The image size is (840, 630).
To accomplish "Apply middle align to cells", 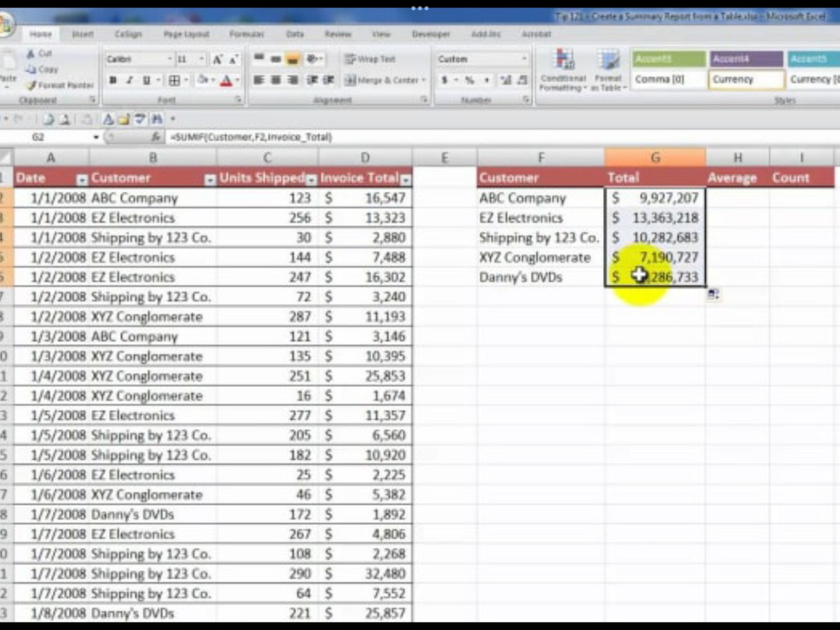I will [x=276, y=59].
